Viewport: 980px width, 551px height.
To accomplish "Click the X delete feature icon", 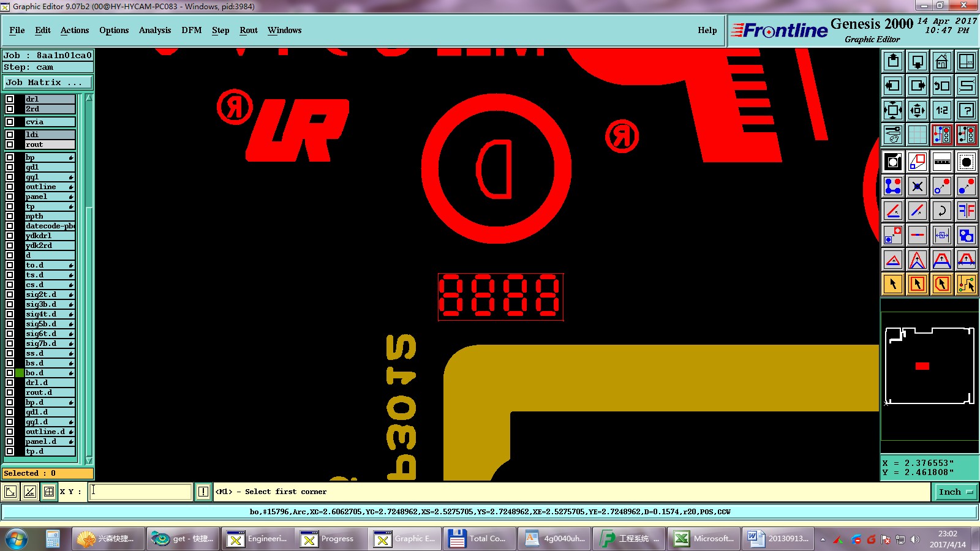I will coord(918,186).
